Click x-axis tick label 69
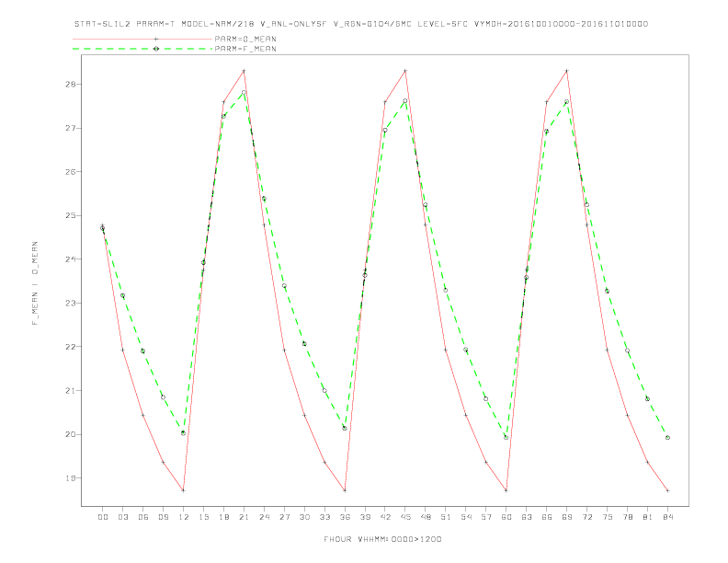 click(567, 517)
